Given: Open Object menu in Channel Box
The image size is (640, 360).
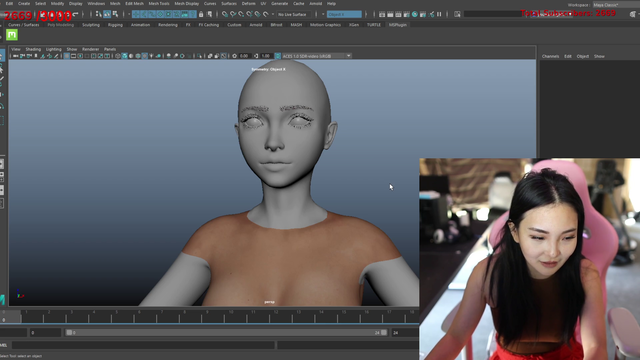Looking at the screenshot, I should pos(582,56).
